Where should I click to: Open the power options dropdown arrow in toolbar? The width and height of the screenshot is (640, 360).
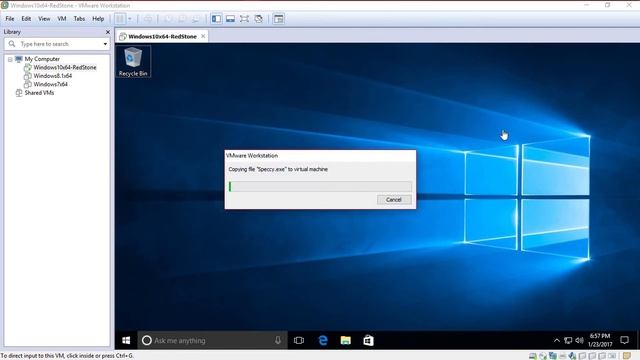(130, 19)
